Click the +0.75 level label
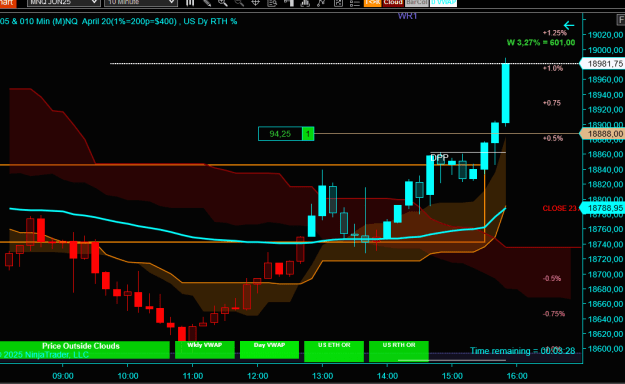The image size is (625, 384). (552, 103)
